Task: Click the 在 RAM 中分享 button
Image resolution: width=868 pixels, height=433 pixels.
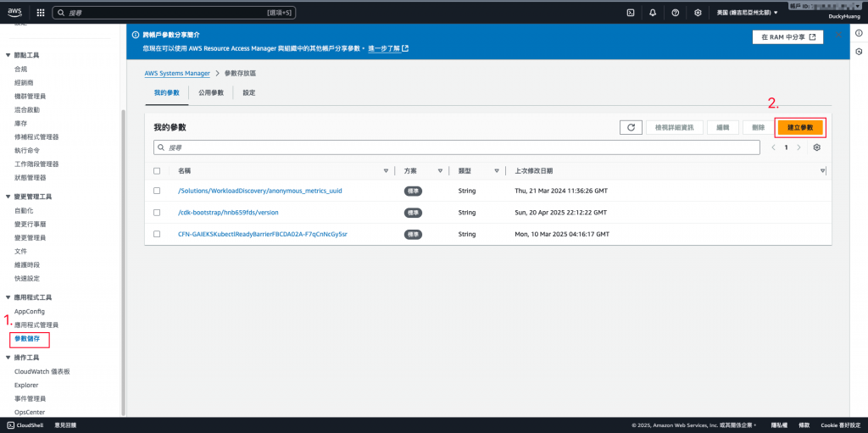Action: point(787,36)
